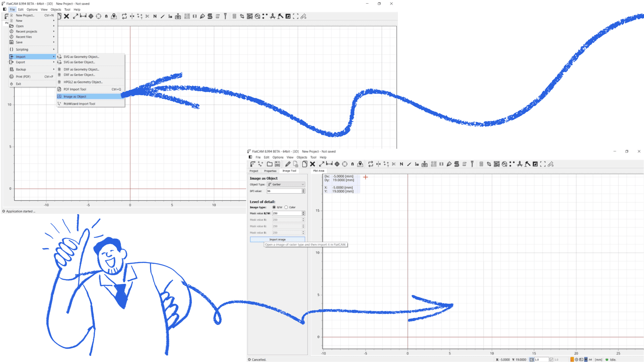Image resolution: width=644 pixels, height=362 pixels.
Task: Click the Mask value B/W spinner arrows
Action: click(303, 213)
